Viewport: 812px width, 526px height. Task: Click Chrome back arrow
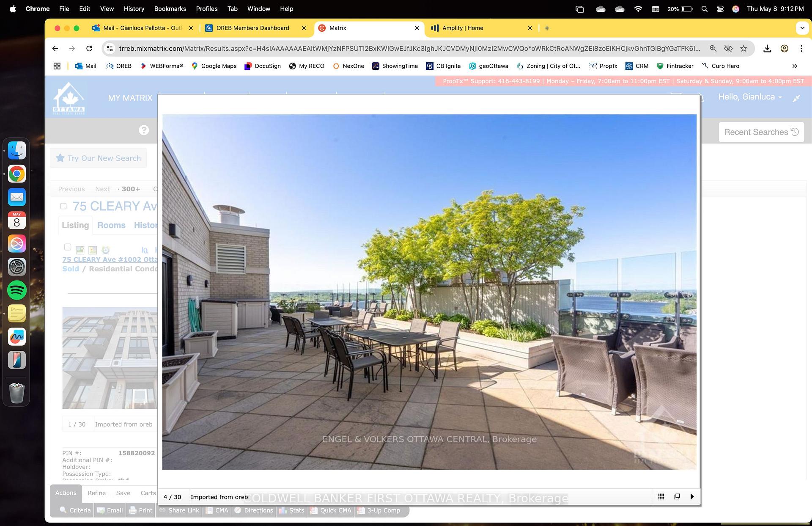[55, 49]
